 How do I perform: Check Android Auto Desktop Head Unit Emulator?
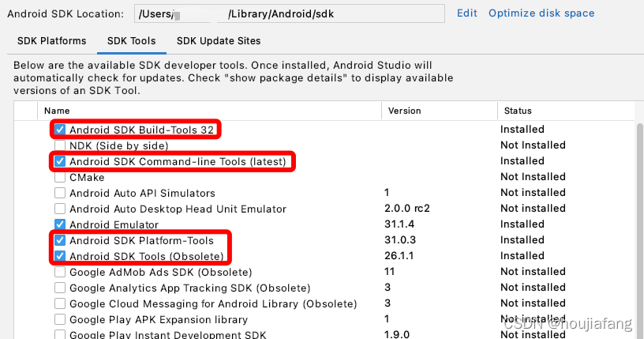(60, 209)
